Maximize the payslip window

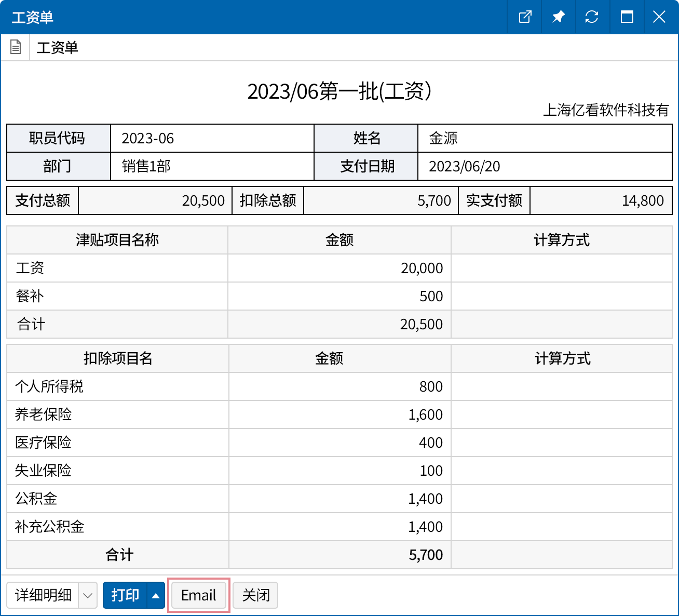627,17
